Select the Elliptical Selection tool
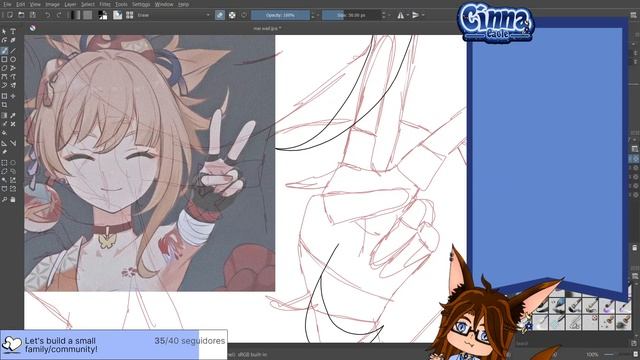640x360 pixels. click(x=13, y=163)
